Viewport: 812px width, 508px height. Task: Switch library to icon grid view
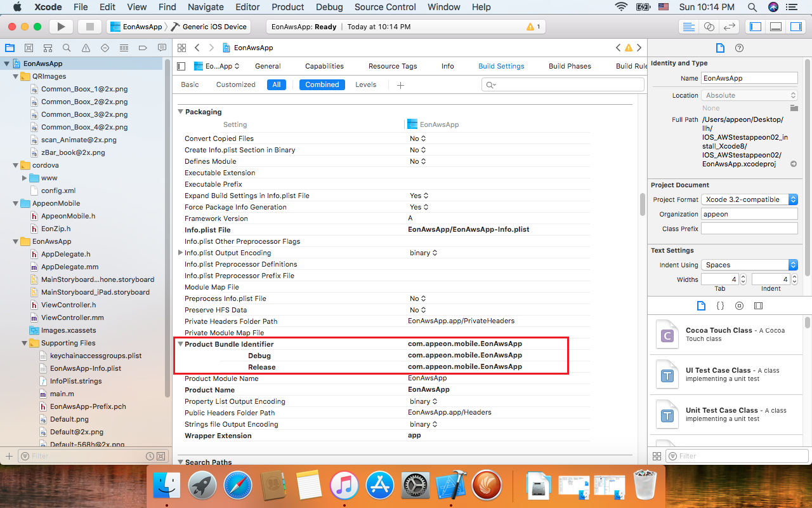point(658,455)
